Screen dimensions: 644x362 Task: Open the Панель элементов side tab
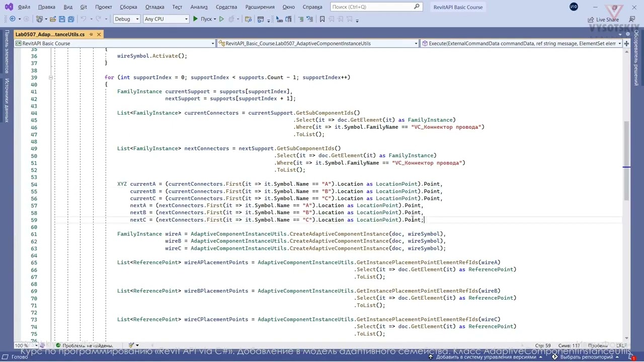coord(7,52)
